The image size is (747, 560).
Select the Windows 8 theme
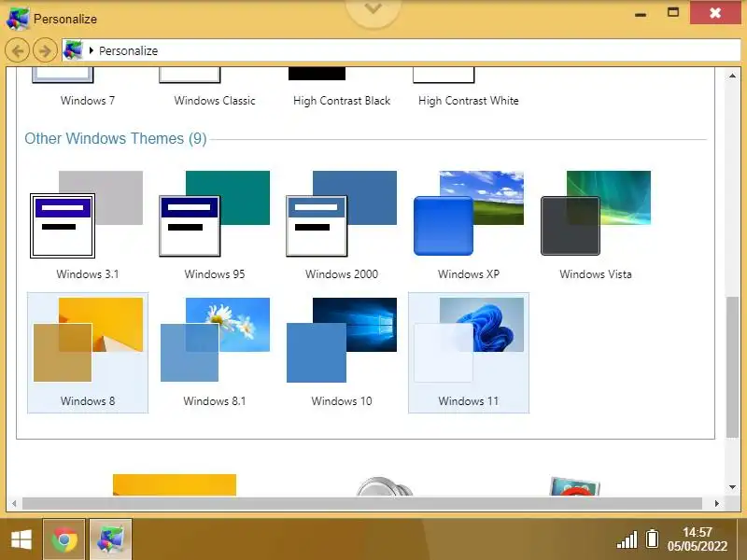[x=88, y=353]
